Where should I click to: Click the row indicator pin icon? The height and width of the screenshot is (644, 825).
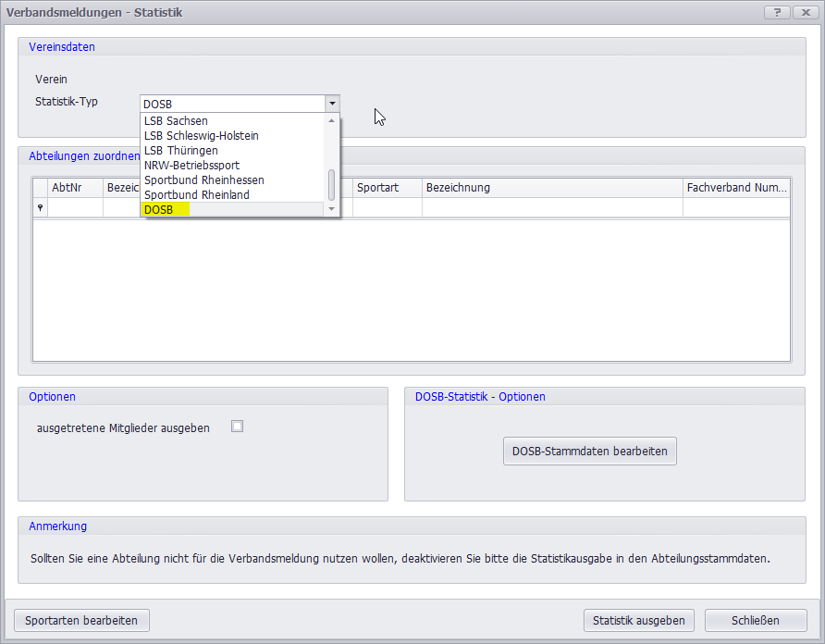click(x=40, y=208)
